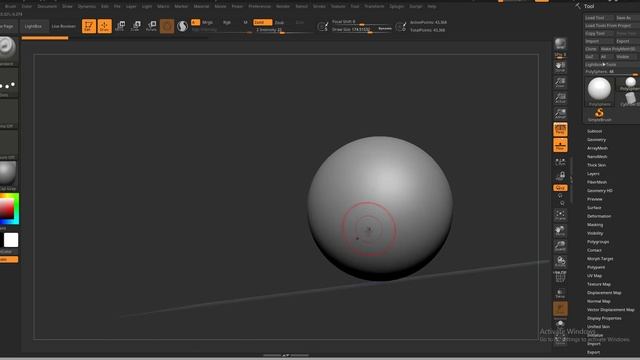Open the Texture Off selector
640x360 pixels.
point(8,145)
